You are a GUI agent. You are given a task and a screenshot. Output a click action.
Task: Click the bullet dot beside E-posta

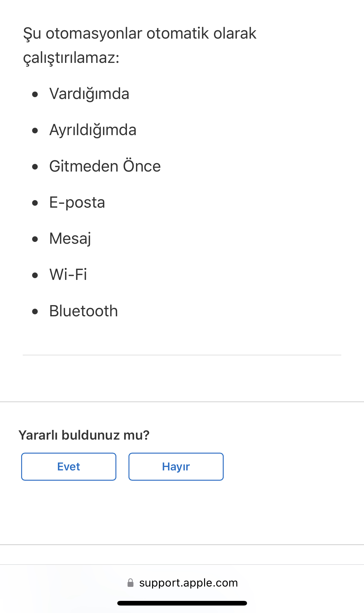click(x=35, y=203)
